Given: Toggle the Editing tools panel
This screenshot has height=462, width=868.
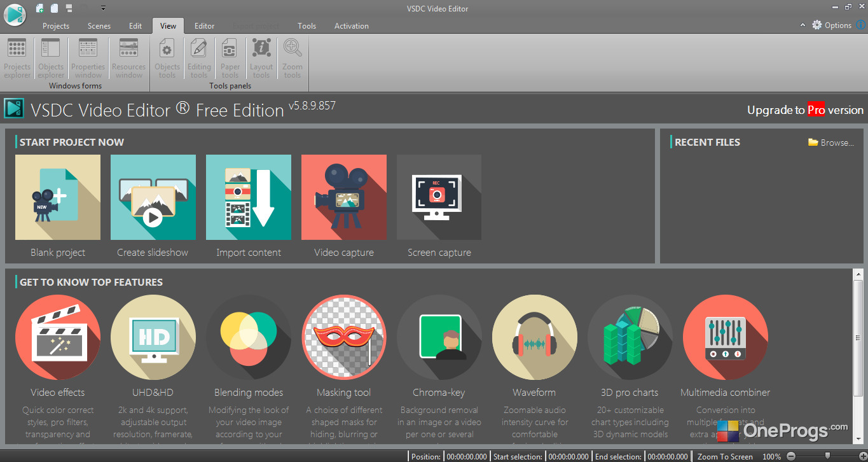Looking at the screenshot, I should coord(199,59).
